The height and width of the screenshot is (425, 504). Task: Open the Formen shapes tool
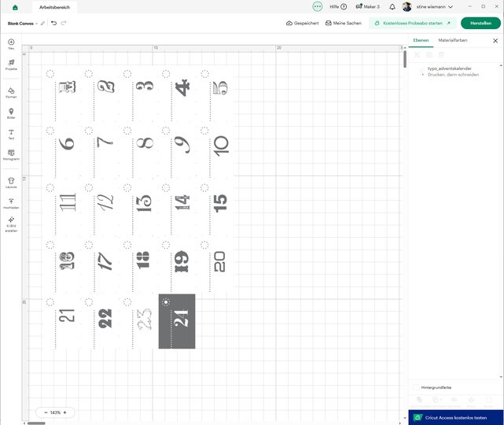point(11,93)
